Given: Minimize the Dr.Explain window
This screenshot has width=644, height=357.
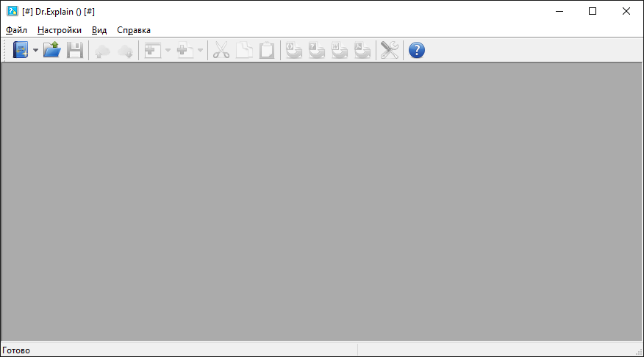Looking at the screenshot, I should click(559, 11).
